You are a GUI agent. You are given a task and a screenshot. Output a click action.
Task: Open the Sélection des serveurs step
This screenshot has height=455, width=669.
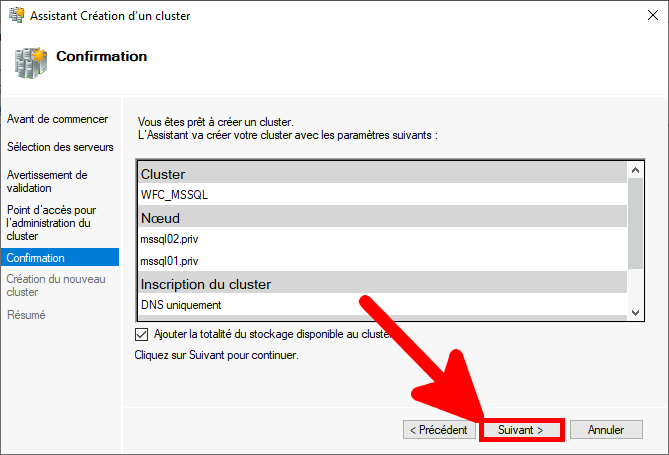pos(60,147)
